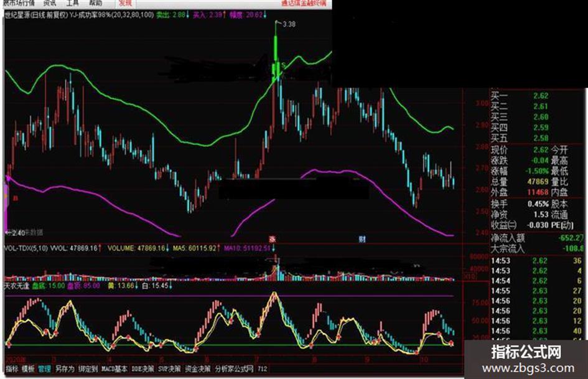The width and height of the screenshot is (588, 379).
Task: Click the 涨幅 -1.50% value
Action: [x=537, y=171]
